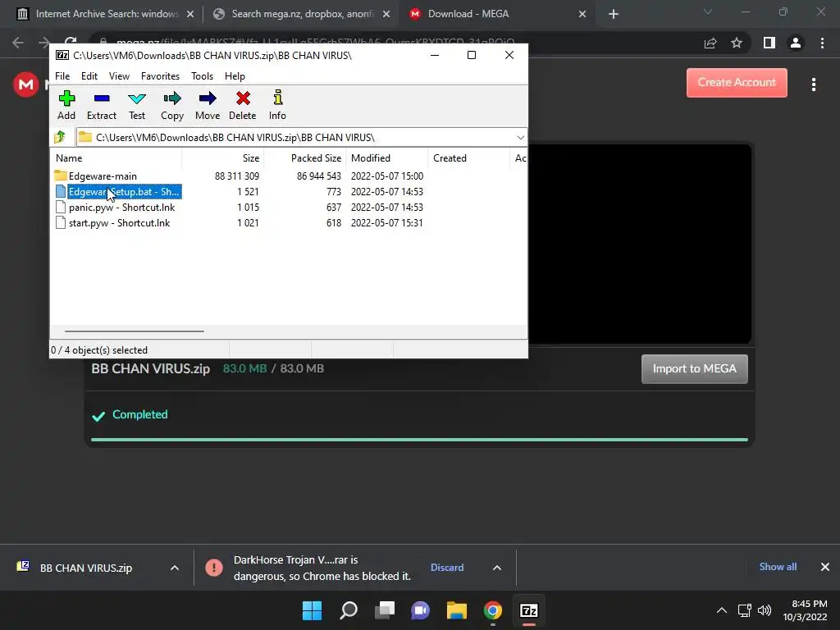Close the Chrome downloads bar
The image size is (840, 630).
pos(825,567)
